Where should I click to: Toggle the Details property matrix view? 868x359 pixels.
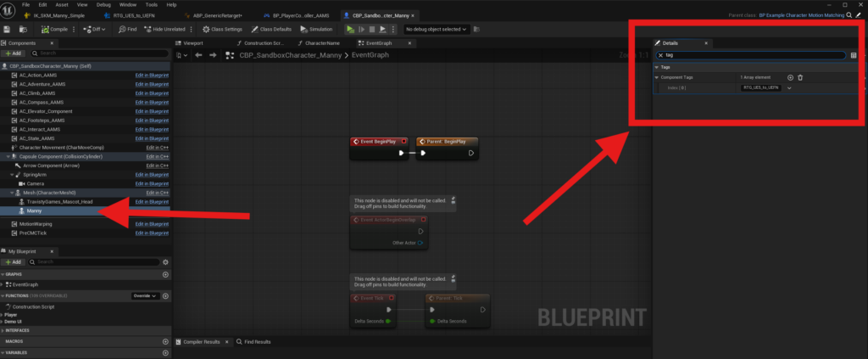click(x=853, y=55)
